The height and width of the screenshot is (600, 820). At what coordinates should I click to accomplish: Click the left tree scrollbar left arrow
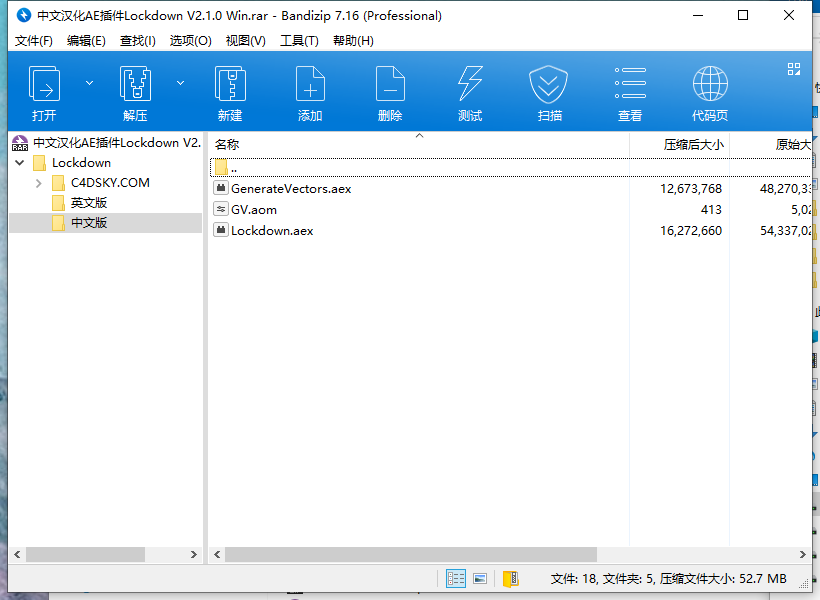click(17, 554)
